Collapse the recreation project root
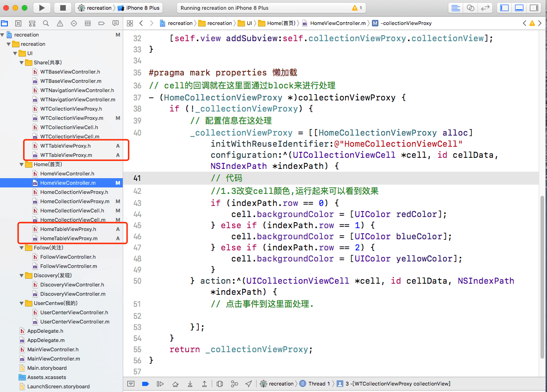The image size is (547, 392). [x=2, y=35]
